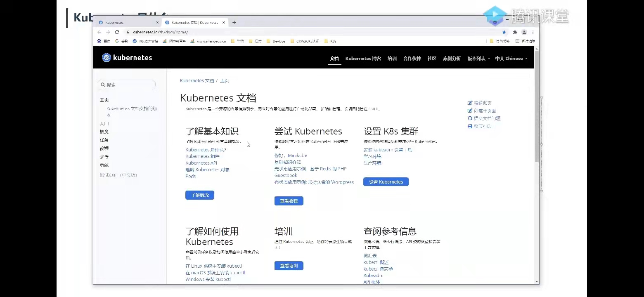Viewport: 644px width, 297px height.
Task: Click the 查看培训 blue button
Action: click(289, 266)
